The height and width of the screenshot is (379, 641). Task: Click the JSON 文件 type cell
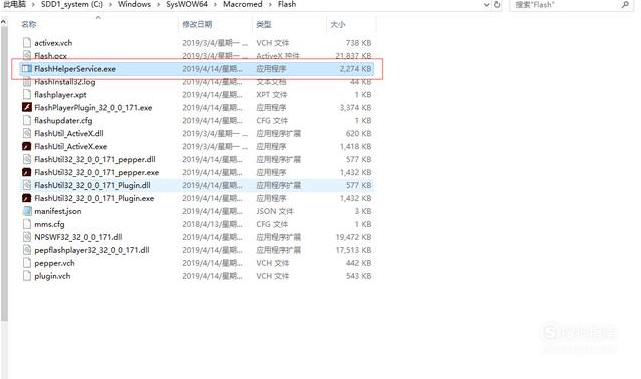pos(275,211)
